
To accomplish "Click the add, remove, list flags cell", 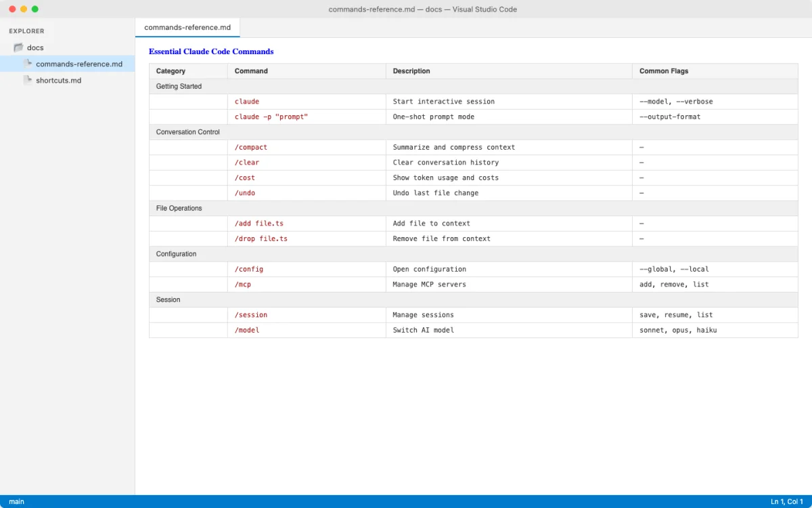I will 715,284.
